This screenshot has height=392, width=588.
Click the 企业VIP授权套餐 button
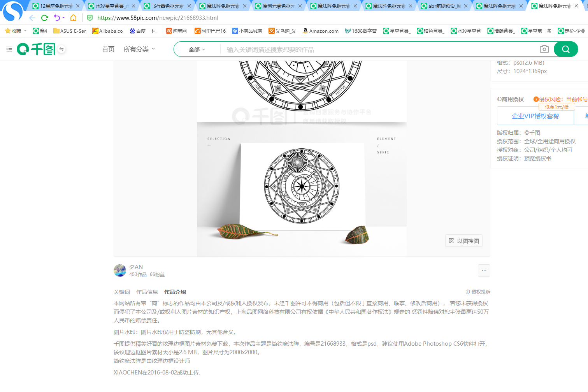[x=535, y=116]
